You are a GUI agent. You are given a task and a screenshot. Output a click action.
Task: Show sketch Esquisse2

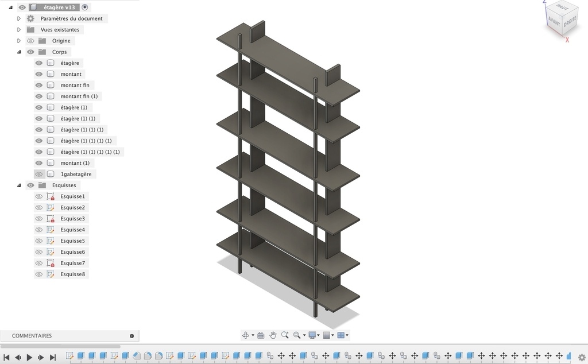39,207
